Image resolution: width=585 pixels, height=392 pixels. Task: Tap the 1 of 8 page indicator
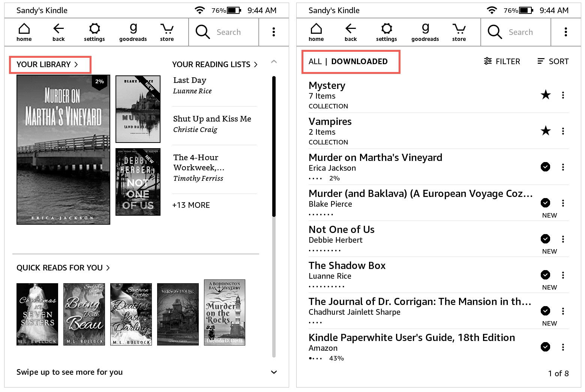(x=558, y=373)
